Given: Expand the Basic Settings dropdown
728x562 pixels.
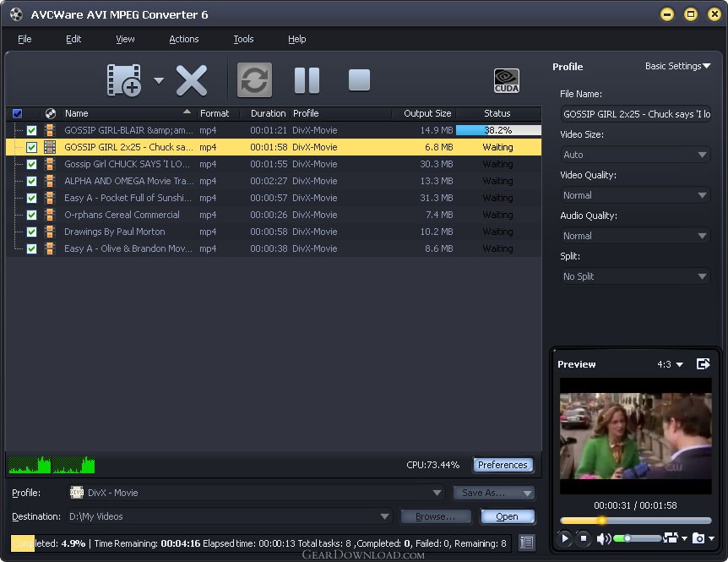Looking at the screenshot, I should 678,66.
